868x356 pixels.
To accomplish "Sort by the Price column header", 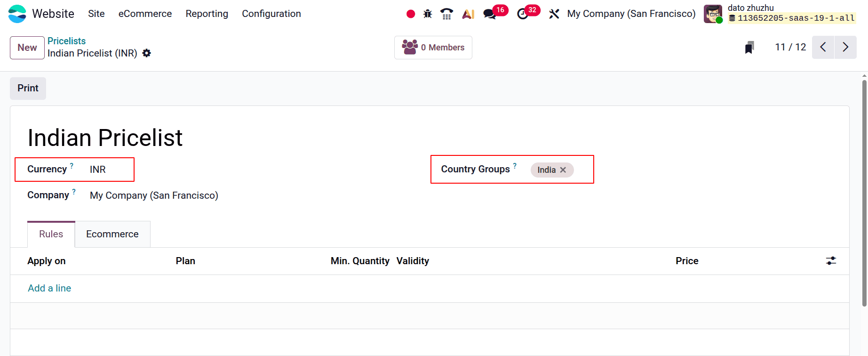I will pyautogui.click(x=687, y=261).
